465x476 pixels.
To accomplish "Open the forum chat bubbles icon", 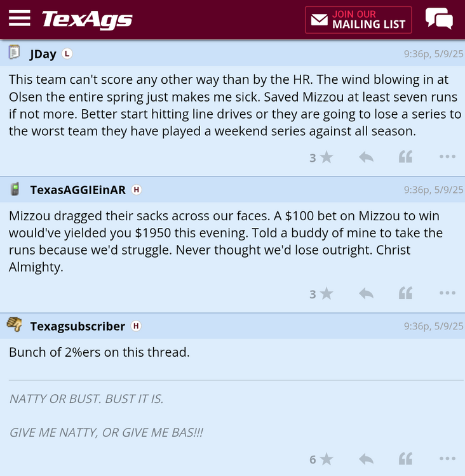I will (x=439, y=19).
